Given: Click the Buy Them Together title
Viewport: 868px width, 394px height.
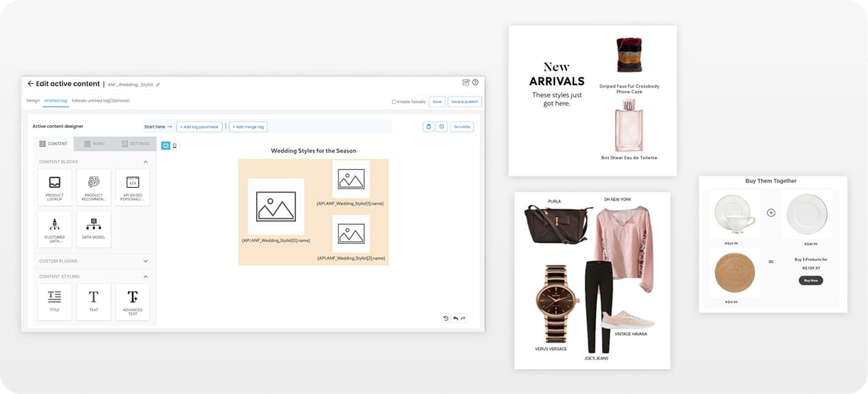Looking at the screenshot, I should 771,181.
